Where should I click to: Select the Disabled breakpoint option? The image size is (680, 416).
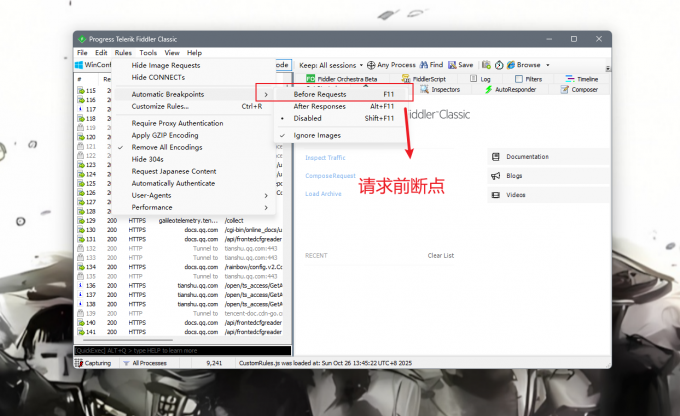pos(309,117)
